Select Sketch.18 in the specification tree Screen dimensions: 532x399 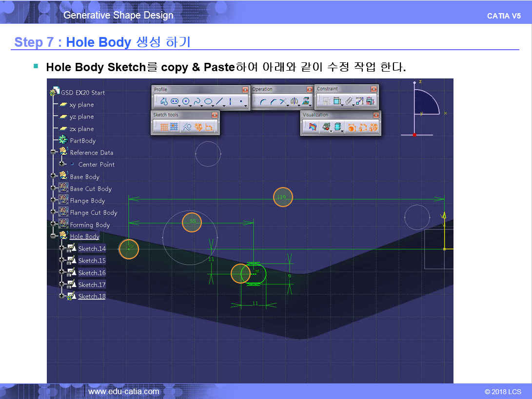point(92,296)
